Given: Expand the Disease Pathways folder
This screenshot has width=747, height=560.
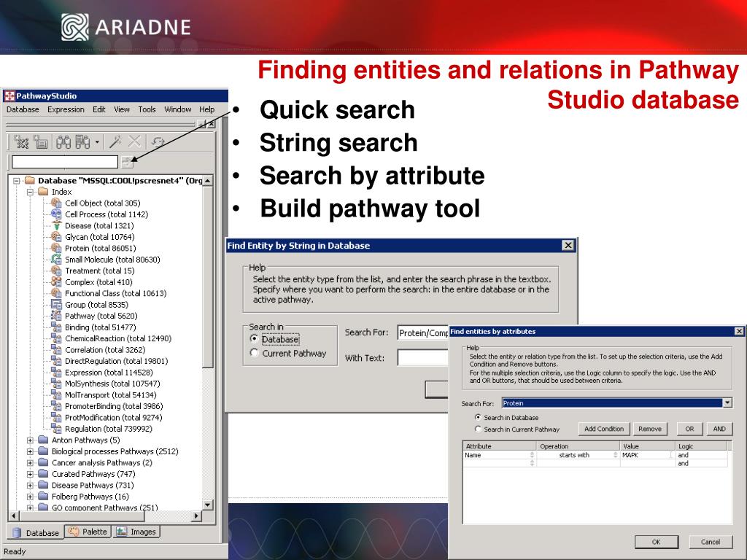Looking at the screenshot, I should click(x=30, y=485).
